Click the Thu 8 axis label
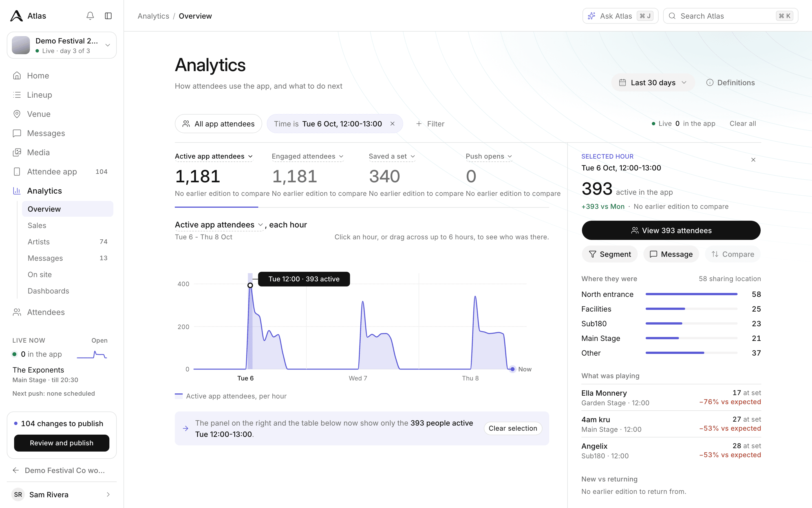This screenshot has width=812, height=508. coord(470,378)
